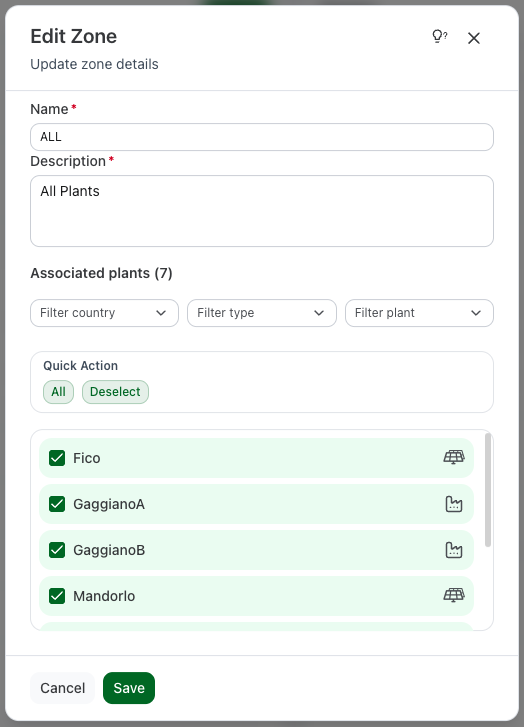This screenshot has width=524, height=727.
Task: Open the Filter type dropdown
Action: click(x=262, y=313)
